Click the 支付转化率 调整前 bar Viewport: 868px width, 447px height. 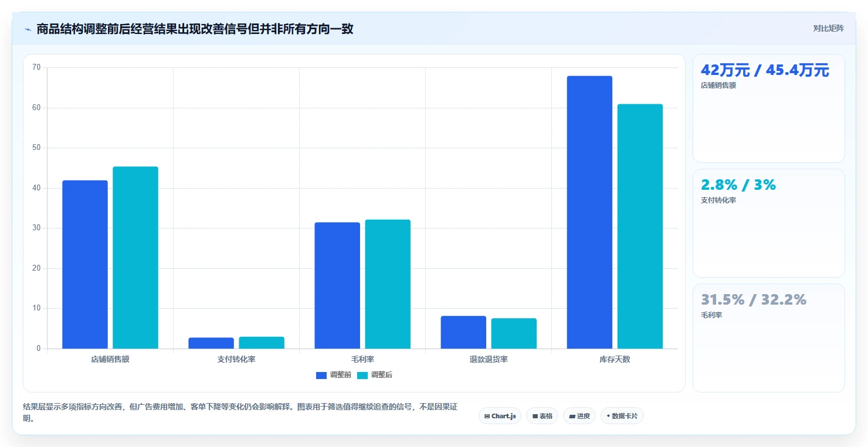[211, 343]
